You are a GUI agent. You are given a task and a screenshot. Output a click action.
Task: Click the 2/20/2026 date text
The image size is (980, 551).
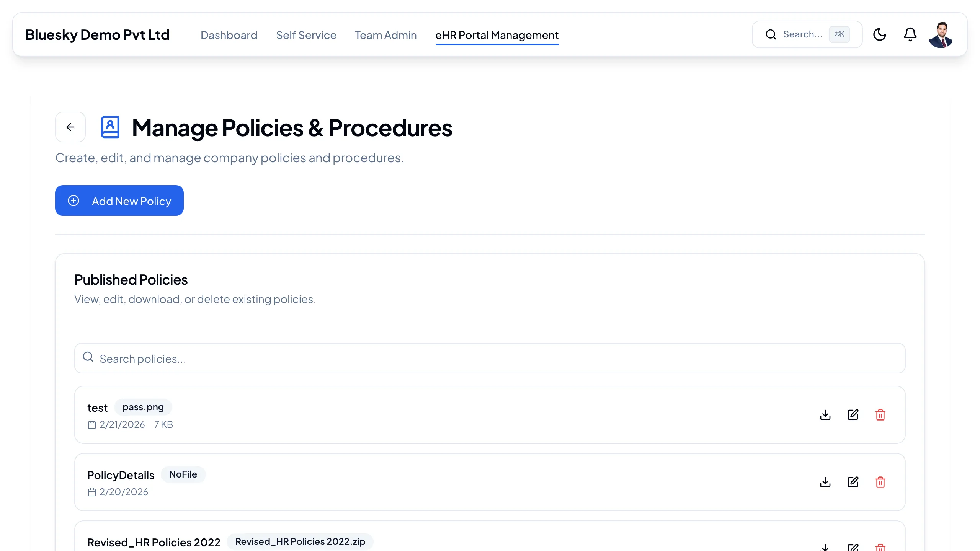pos(124,492)
